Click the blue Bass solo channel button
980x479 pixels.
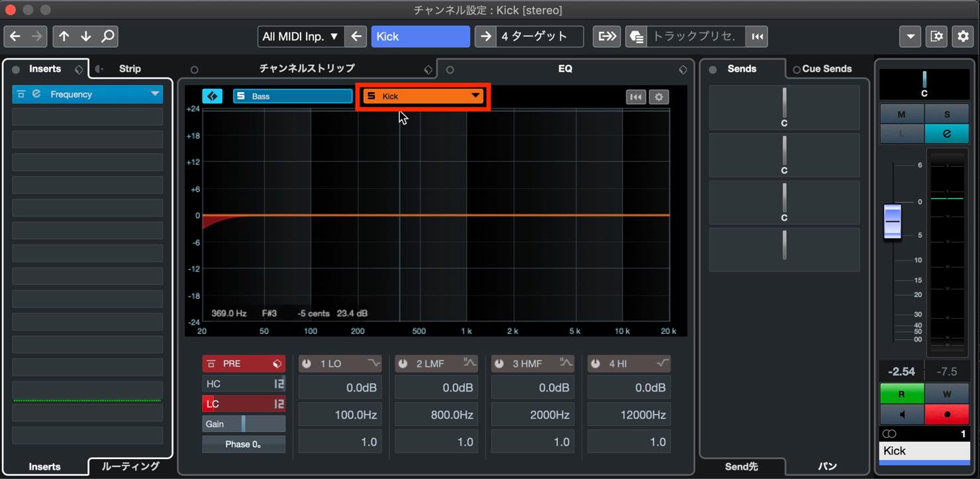coord(293,96)
